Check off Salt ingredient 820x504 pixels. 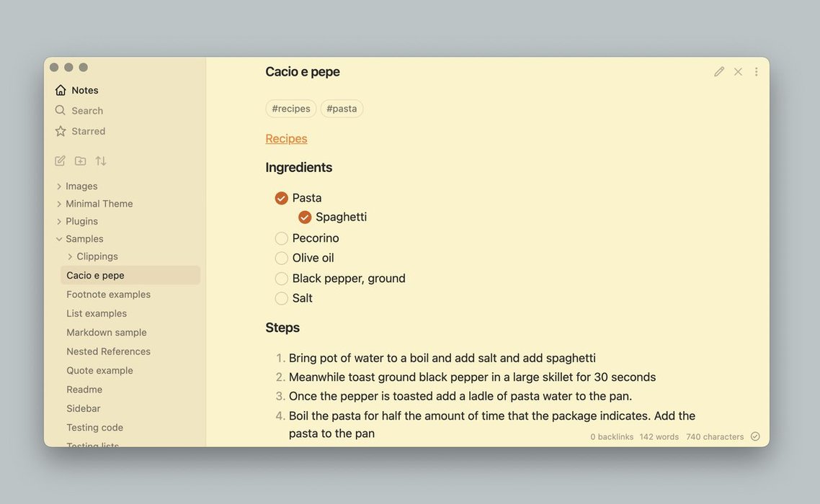point(282,298)
